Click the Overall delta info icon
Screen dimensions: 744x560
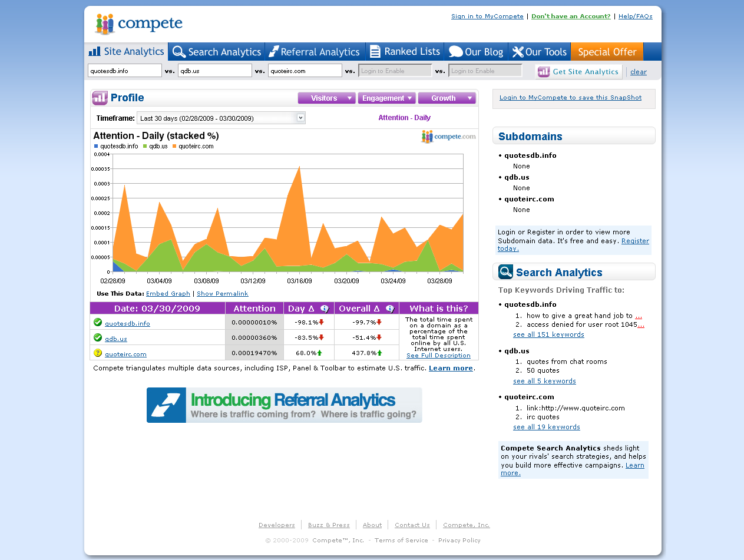click(389, 309)
